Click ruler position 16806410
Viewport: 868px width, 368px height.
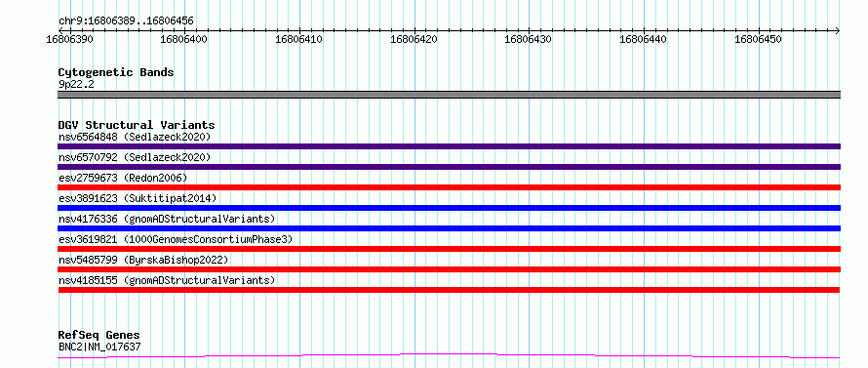(x=299, y=39)
